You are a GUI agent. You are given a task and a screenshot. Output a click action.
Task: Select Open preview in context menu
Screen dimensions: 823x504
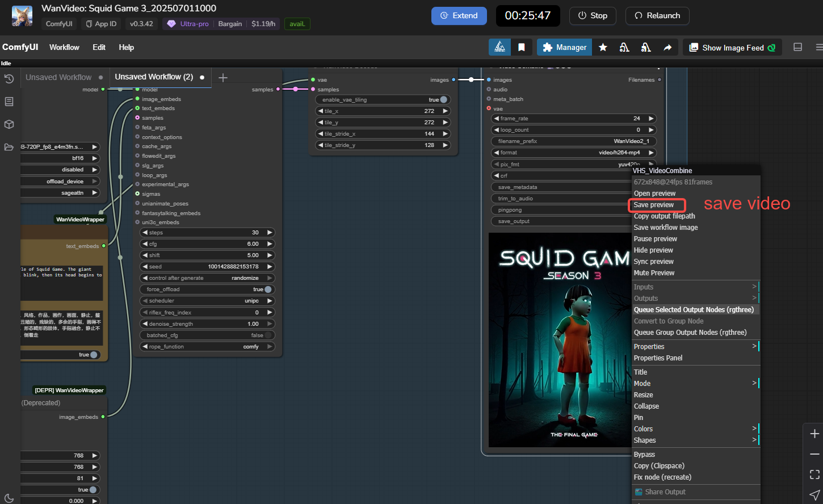tap(654, 194)
